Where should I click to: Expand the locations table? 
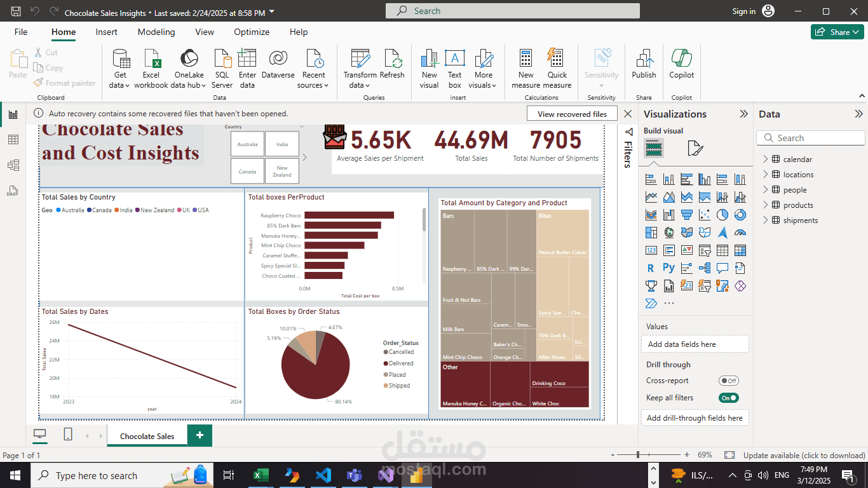[x=766, y=175]
